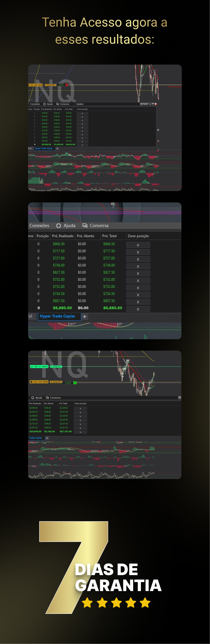Click PnL Total column header in middle table
Screen dimensions: 210x644
point(109,236)
